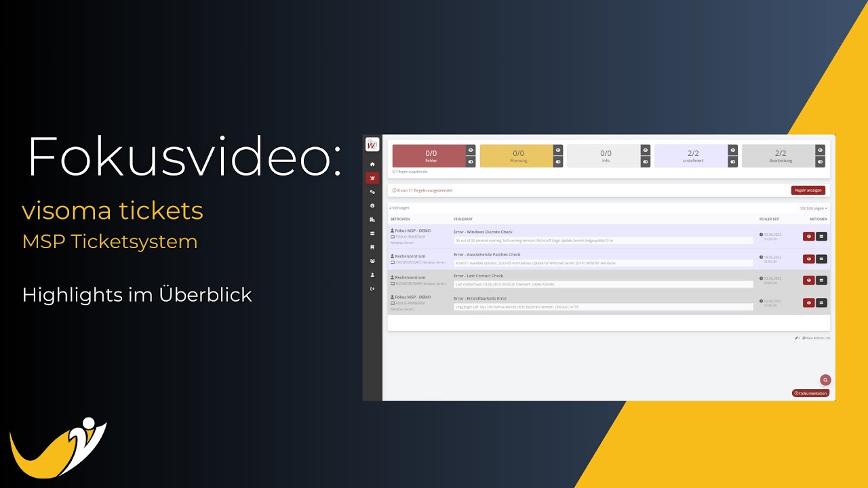Click the Regeln anzeigen button
The width and height of the screenshot is (868, 488).
click(x=808, y=190)
